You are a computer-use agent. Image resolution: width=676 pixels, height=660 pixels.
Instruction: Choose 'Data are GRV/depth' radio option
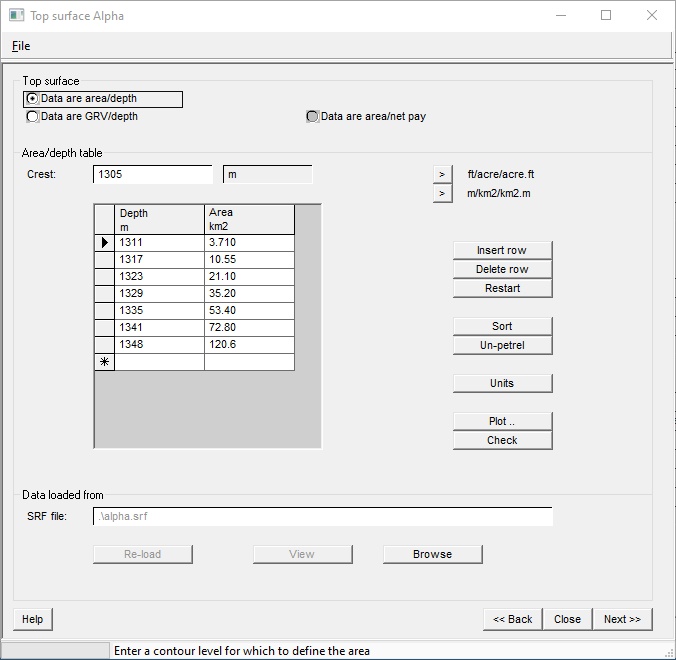click(33, 117)
